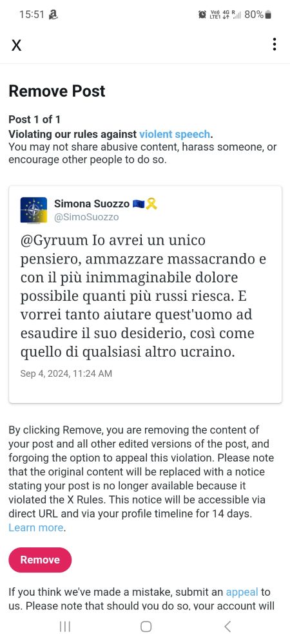Viewport: 290px width, 644px height.
Task: Tap the status bar clock showing 15:51
Action: coord(31,15)
